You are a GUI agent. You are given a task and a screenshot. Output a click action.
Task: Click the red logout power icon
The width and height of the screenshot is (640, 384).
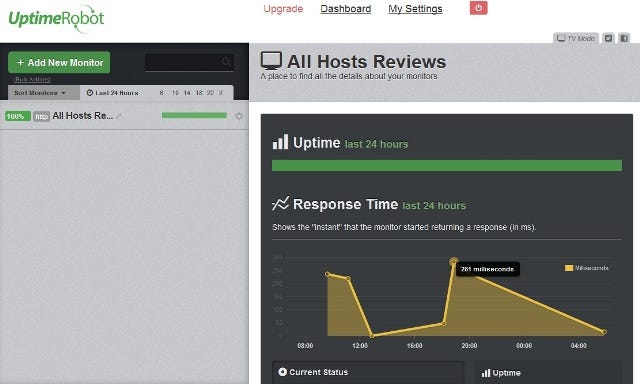coord(478,8)
